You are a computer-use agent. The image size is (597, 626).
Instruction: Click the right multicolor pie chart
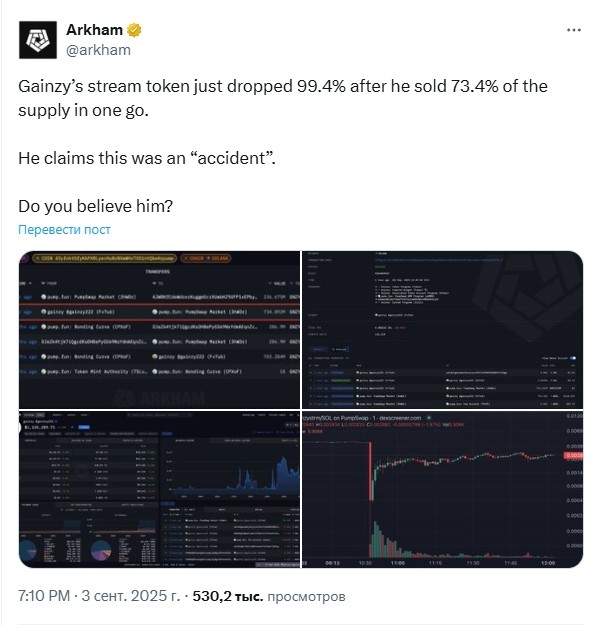101,551
